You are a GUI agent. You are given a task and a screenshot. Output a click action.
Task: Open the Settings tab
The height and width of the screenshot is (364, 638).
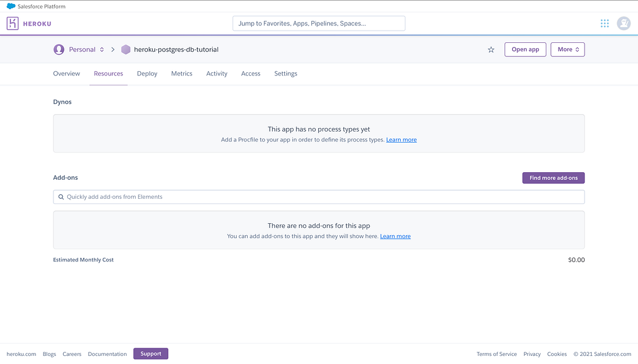tap(285, 74)
